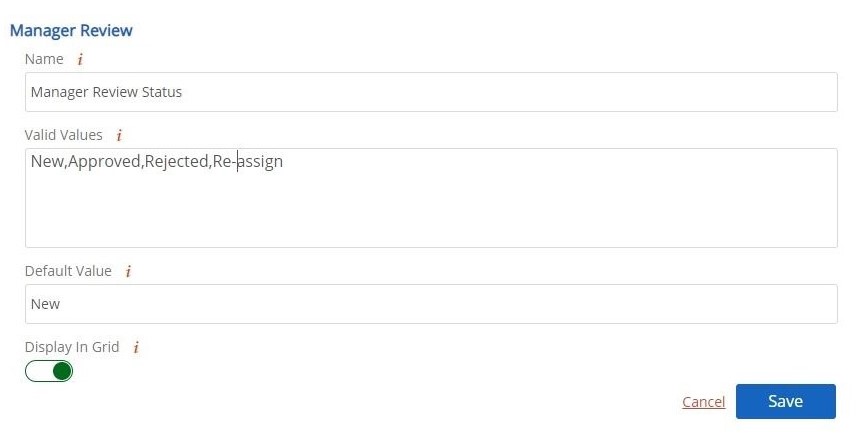Click the info icon beside Valid Values

click(119, 135)
